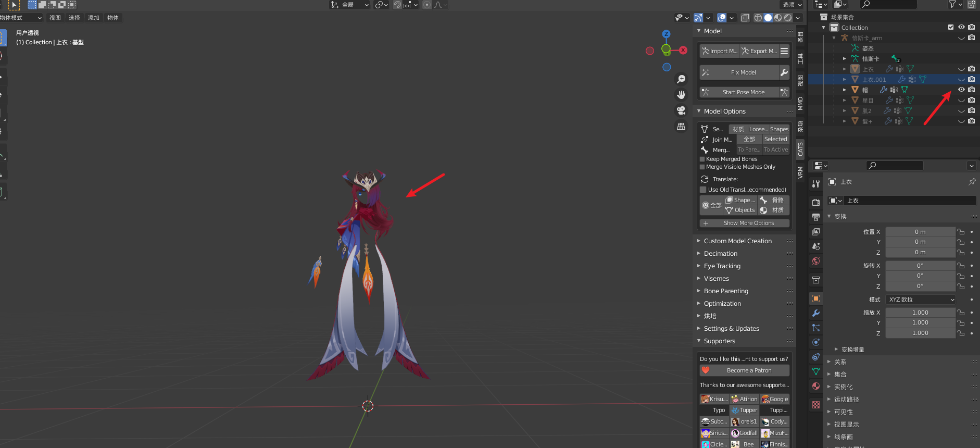Click Become a Patron button
Image resolution: width=980 pixels, height=448 pixels.
pyautogui.click(x=745, y=370)
